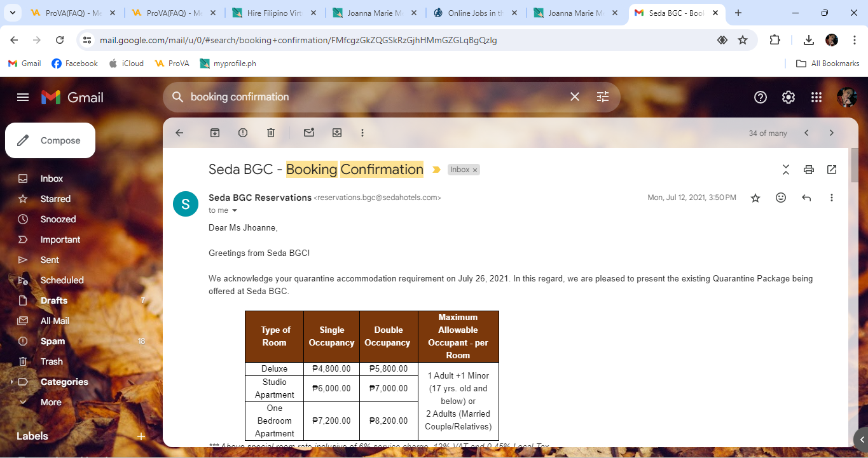Collapse the Gmail main menu sidebar

click(23, 97)
